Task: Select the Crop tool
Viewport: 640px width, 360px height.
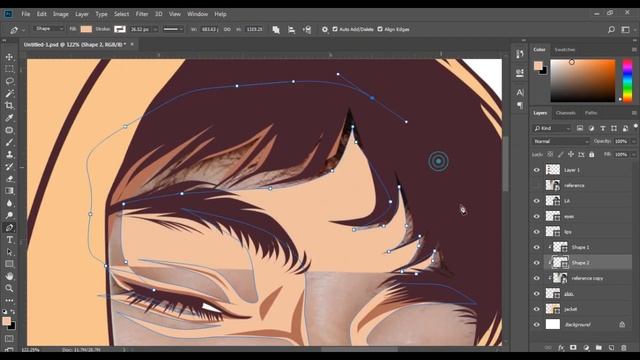Action: (9, 106)
